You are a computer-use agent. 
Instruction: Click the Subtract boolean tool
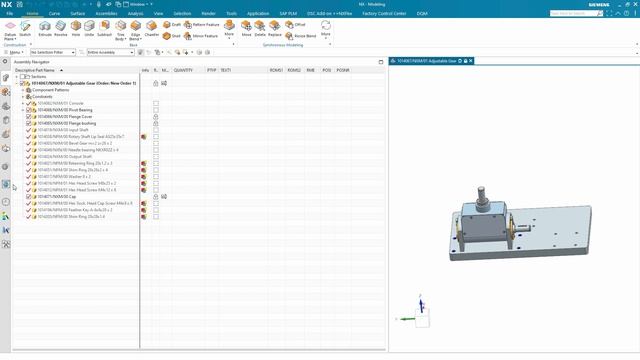(x=104, y=29)
